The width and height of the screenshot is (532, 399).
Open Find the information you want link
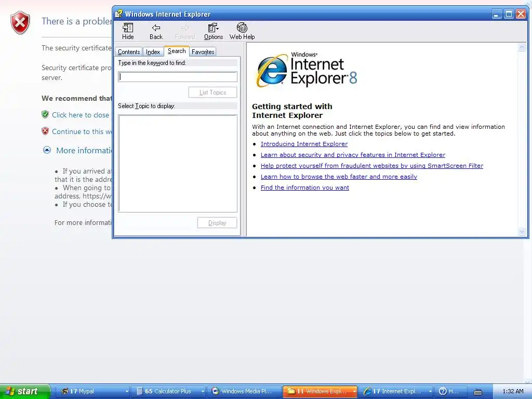point(304,187)
